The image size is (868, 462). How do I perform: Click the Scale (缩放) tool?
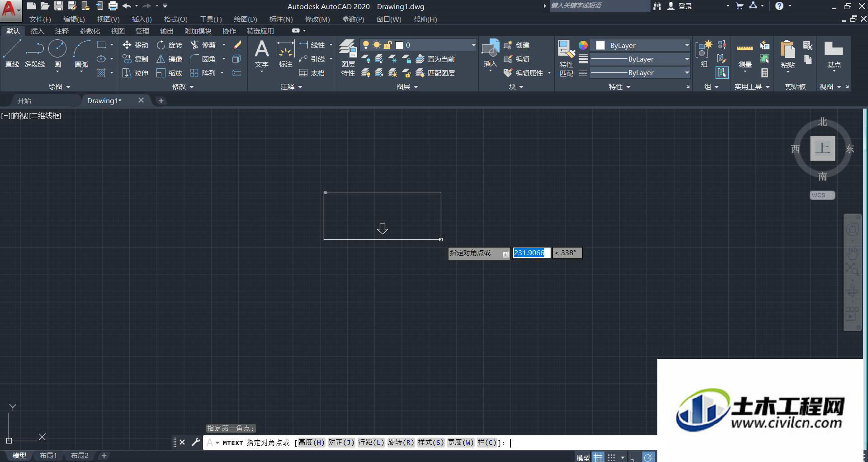170,73
